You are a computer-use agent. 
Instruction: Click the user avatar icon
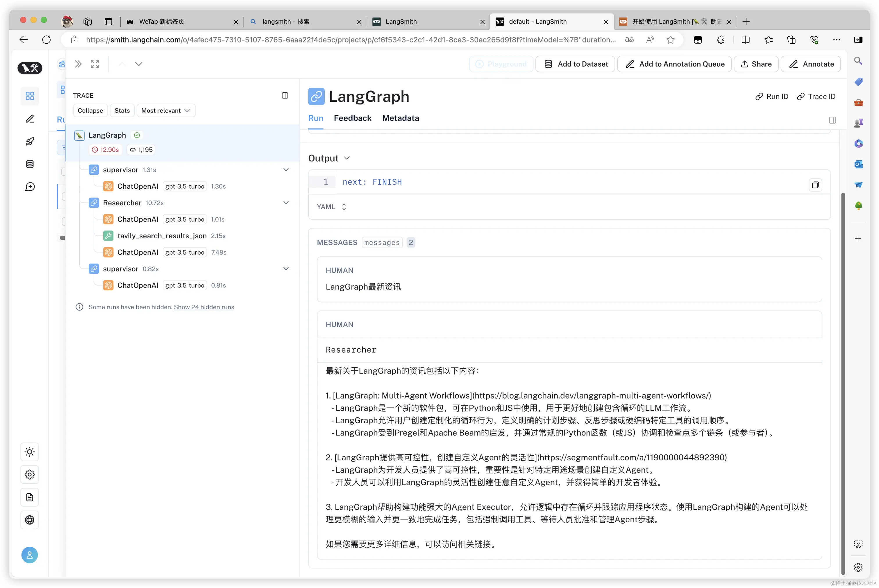click(30, 555)
